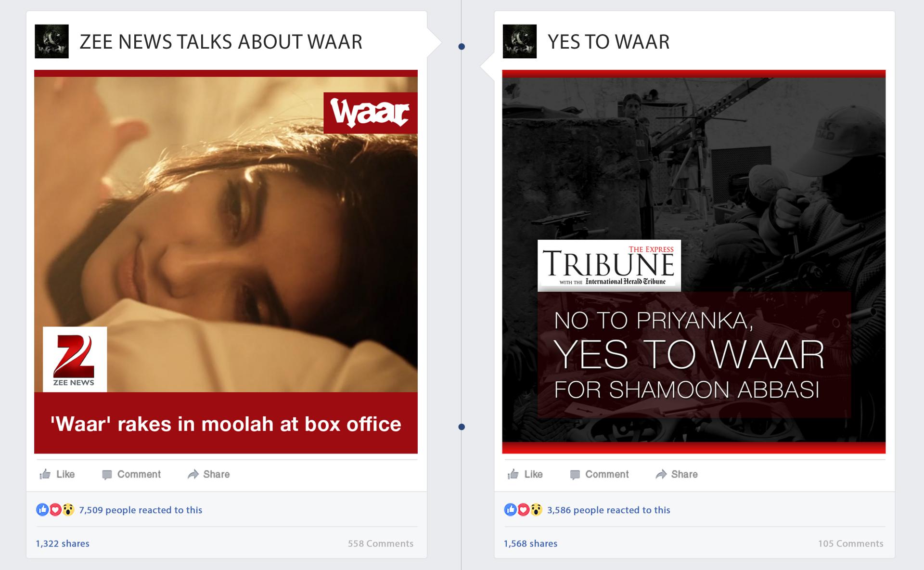Click the Comment bubble icon on Yes to Waar post
The height and width of the screenshot is (570, 924).
[x=575, y=475]
